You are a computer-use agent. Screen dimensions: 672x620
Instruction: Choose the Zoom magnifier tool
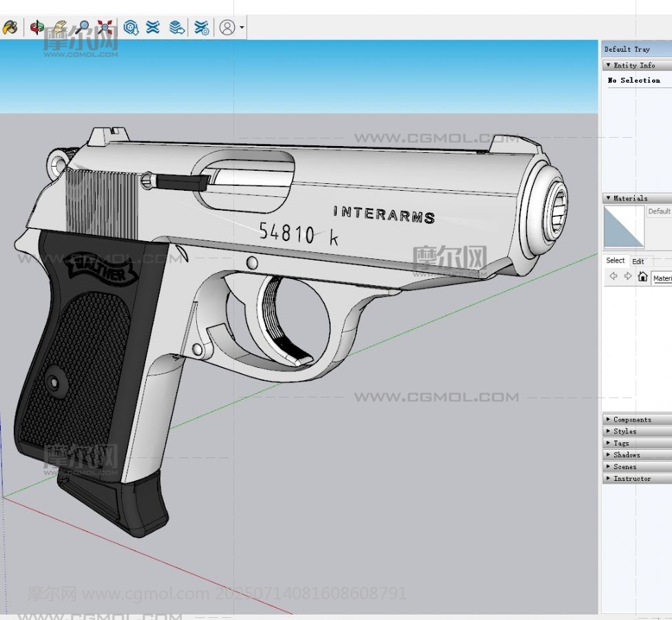pyautogui.click(x=83, y=28)
